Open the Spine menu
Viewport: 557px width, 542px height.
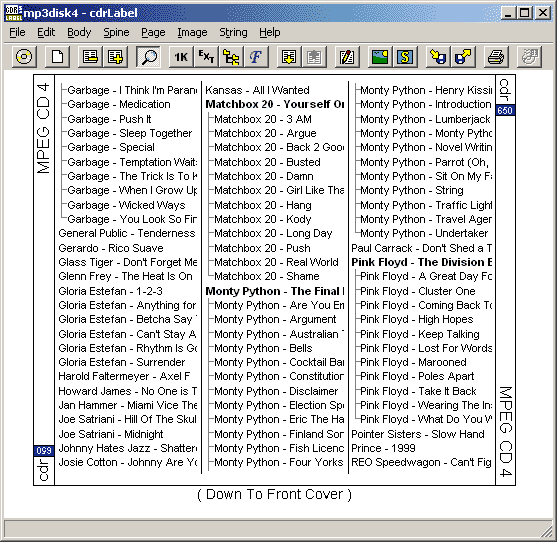(x=116, y=32)
